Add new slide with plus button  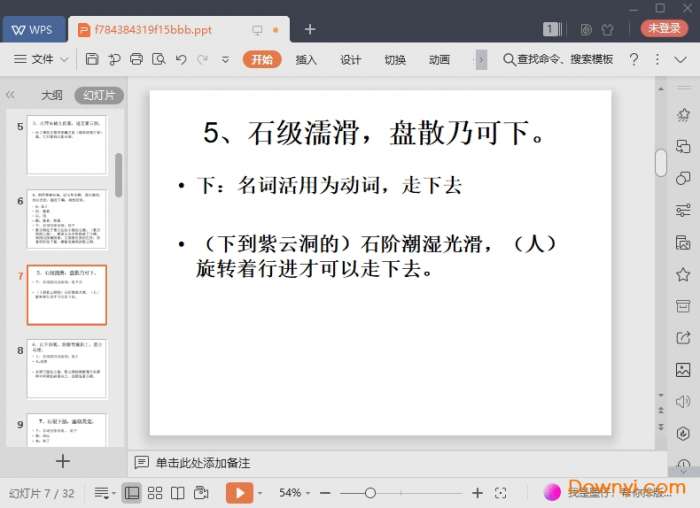pyautogui.click(x=63, y=461)
